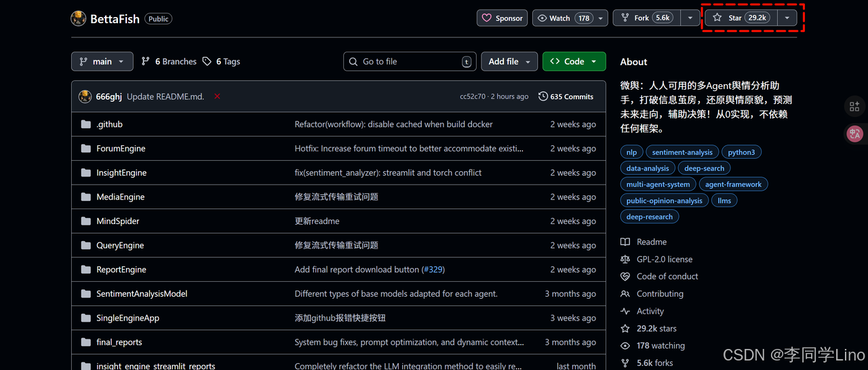868x370 pixels.
Task: Open the 'Hotfix: Increase forum timeout' commit message
Action: point(409,148)
